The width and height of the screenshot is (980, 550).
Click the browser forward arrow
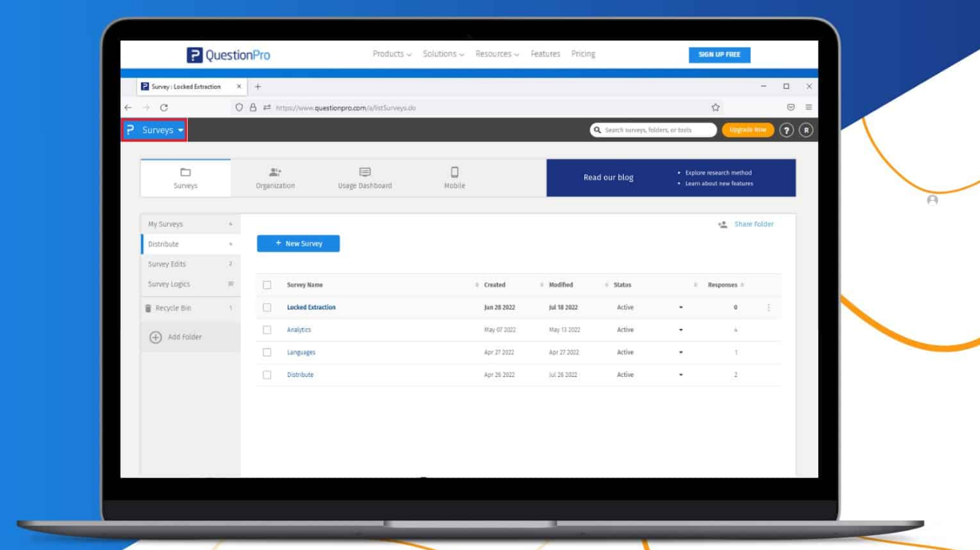pyautogui.click(x=146, y=108)
